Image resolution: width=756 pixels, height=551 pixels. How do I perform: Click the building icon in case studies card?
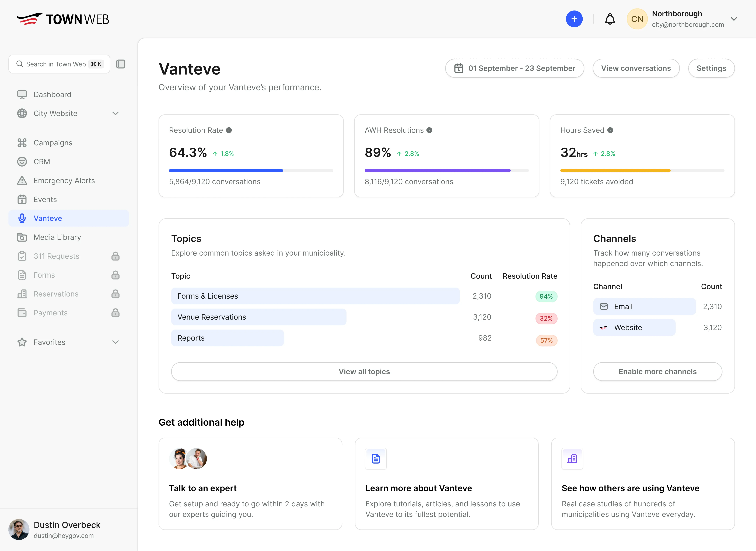click(x=572, y=459)
